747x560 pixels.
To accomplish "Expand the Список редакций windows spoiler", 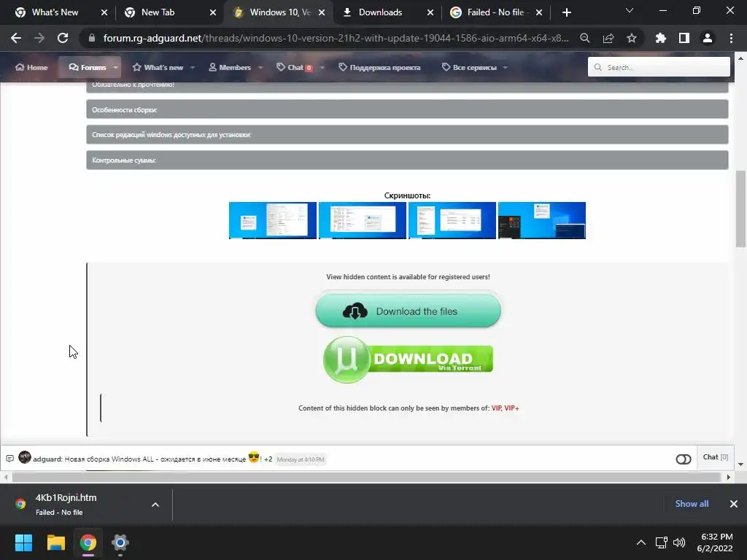I will (x=407, y=135).
